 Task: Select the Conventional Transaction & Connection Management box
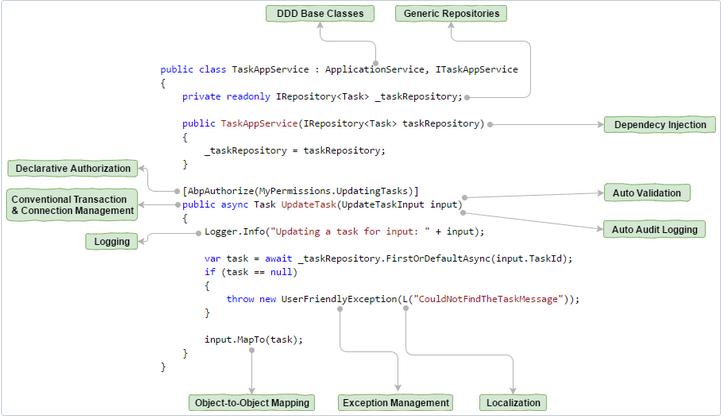click(x=72, y=205)
